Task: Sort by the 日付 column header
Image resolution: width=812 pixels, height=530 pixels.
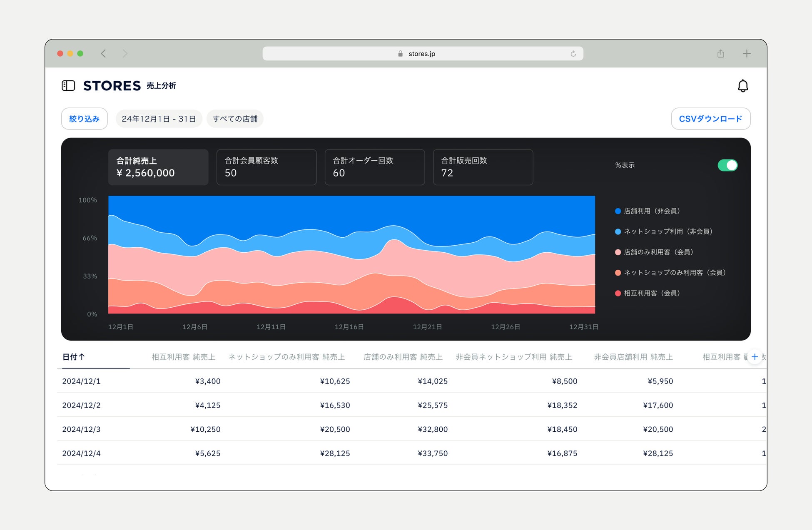Action: point(74,357)
